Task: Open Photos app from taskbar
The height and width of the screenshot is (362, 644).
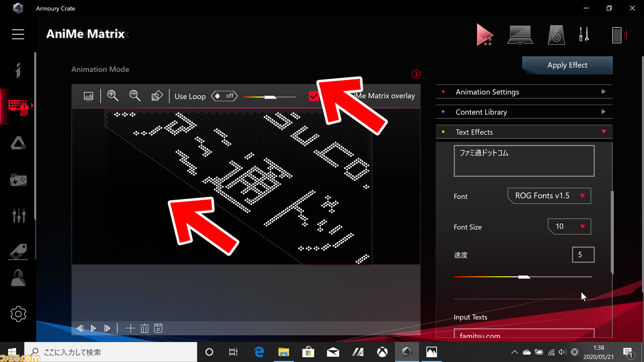Action: click(431, 352)
